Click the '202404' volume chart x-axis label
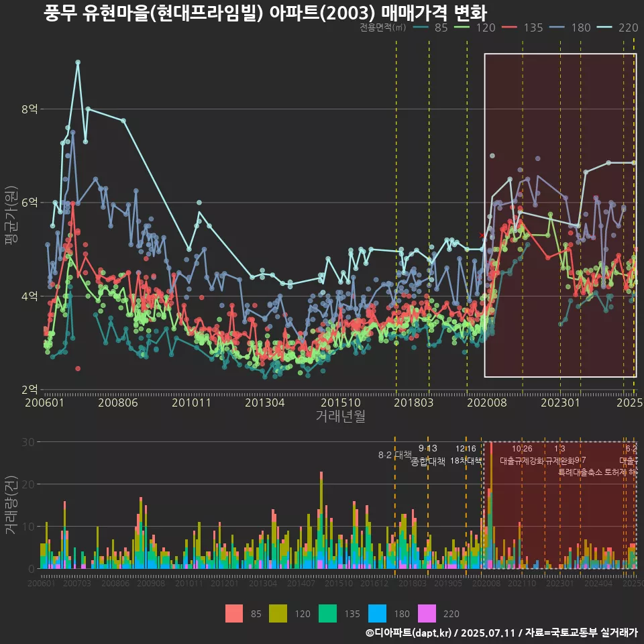The height and width of the screenshot is (644, 644). (x=598, y=583)
